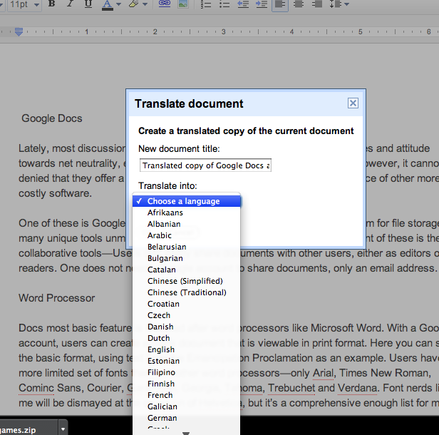Select Finnish as translation language

pos(187,384)
